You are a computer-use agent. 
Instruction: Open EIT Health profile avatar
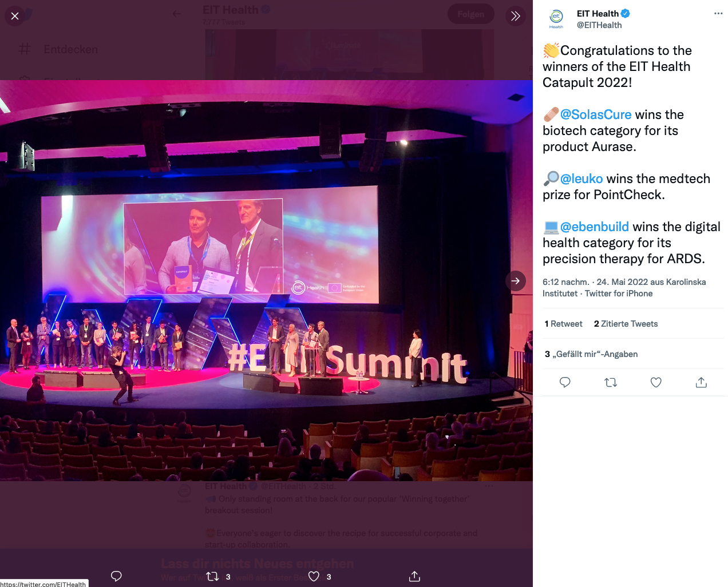pos(556,18)
